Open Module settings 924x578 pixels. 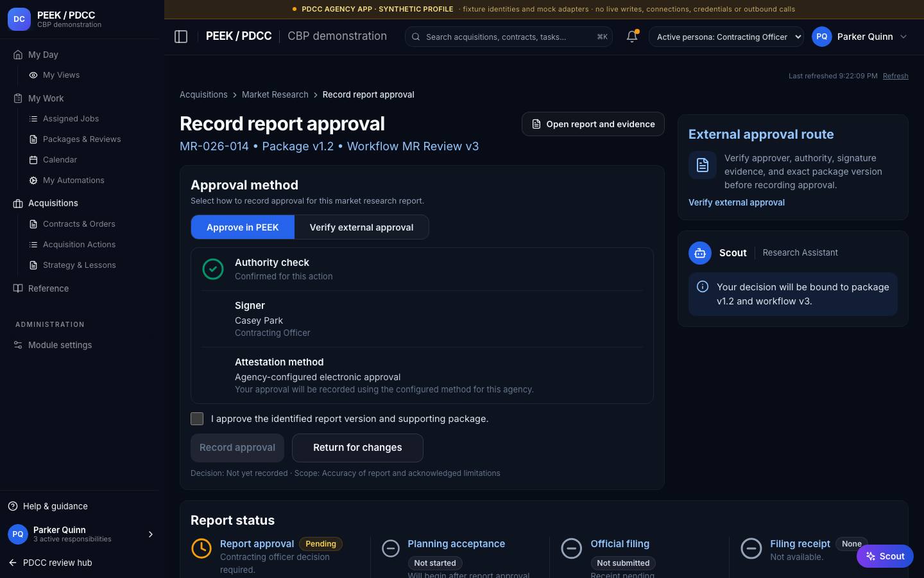60,345
